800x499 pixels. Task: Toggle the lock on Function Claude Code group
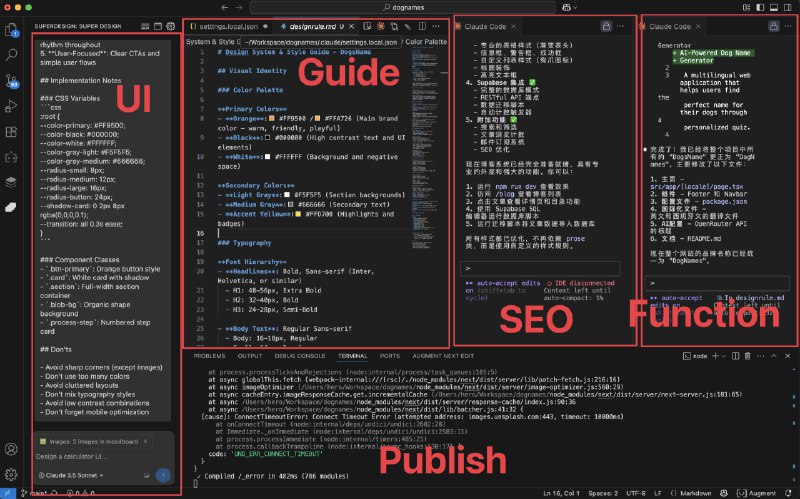click(774, 26)
